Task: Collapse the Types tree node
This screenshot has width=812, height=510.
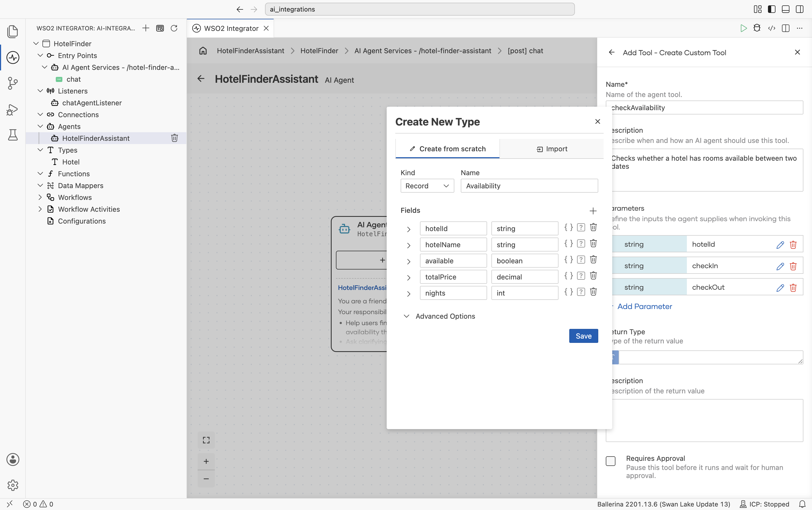Action: 40,150
